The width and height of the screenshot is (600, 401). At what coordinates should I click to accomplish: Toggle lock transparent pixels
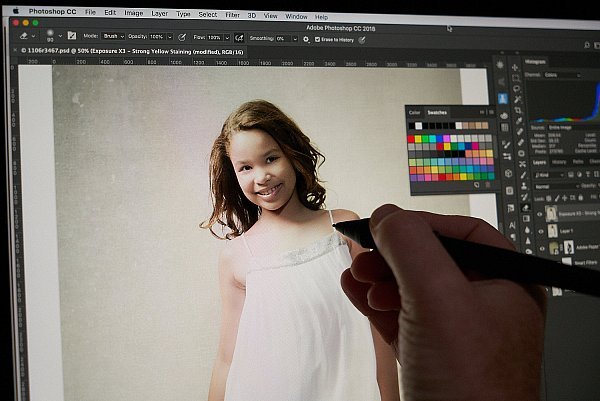coord(548,199)
